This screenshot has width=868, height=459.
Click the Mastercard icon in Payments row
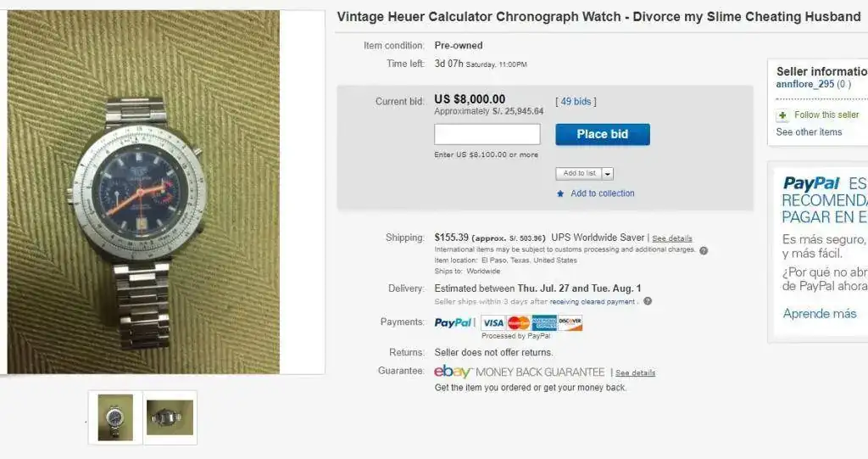point(519,322)
